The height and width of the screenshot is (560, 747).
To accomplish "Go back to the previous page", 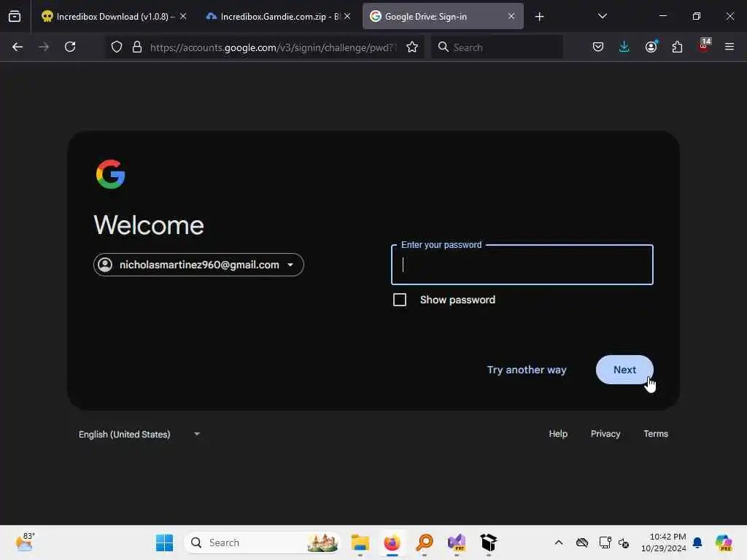I will click(18, 47).
